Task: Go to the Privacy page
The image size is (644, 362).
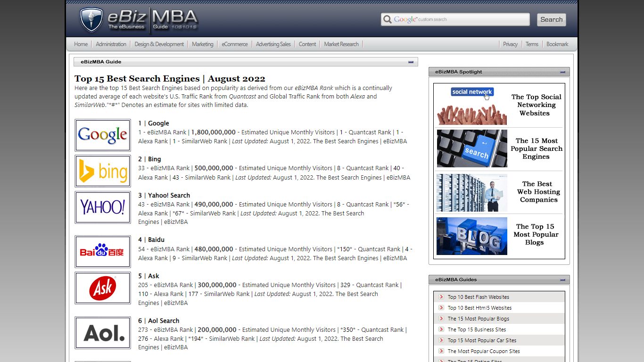Action: click(510, 44)
